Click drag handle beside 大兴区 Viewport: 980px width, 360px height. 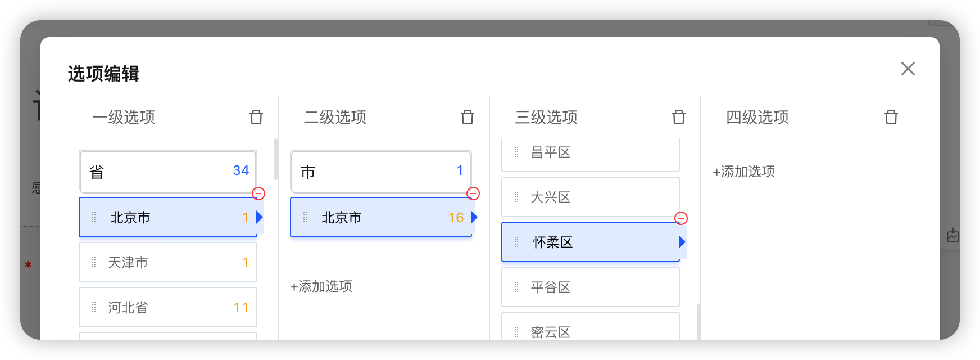tap(516, 197)
